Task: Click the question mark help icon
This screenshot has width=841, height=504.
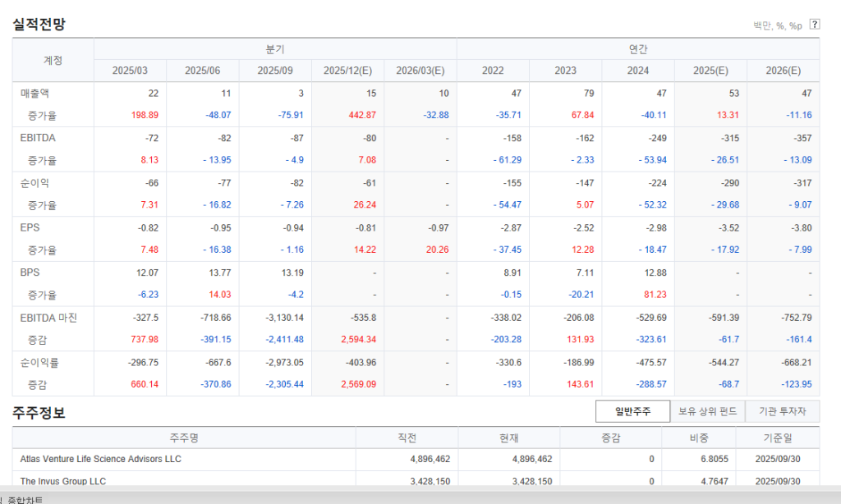Action: [x=814, y=24]
